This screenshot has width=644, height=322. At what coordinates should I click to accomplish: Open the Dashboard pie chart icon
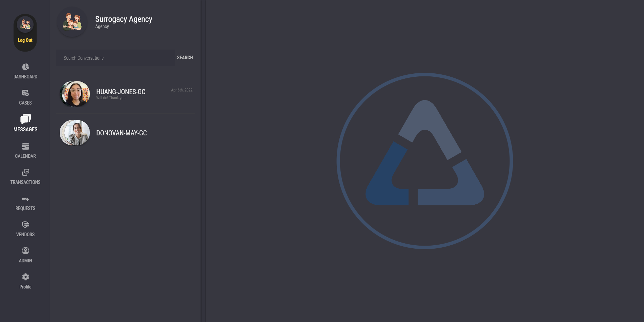pos(25,67)
